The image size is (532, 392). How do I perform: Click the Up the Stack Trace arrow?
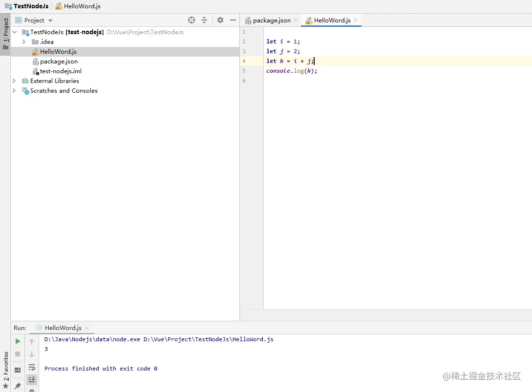32,341
